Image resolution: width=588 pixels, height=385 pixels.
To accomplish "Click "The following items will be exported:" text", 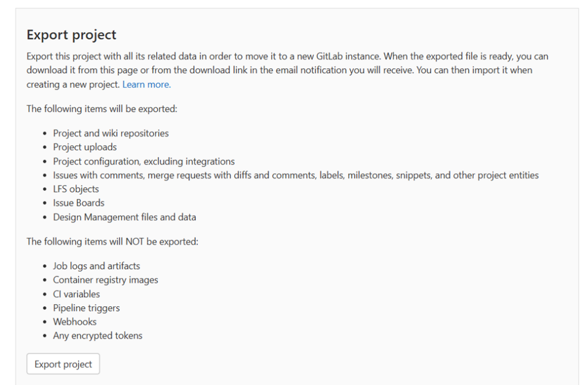I will [102, 109].
